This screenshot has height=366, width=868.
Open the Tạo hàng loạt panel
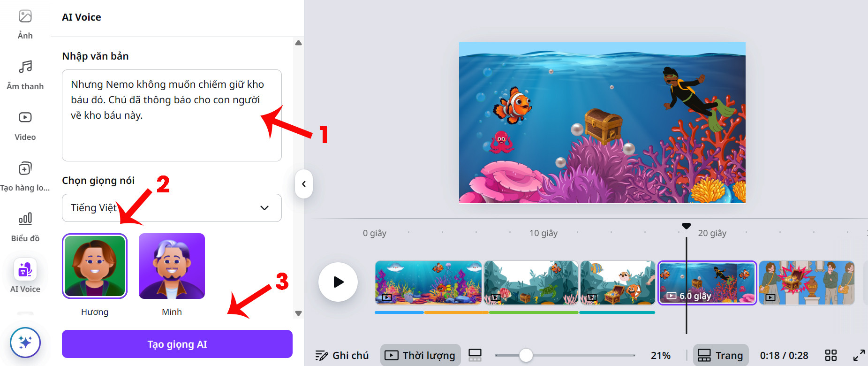pyautogui.click(x=25, y=176)
